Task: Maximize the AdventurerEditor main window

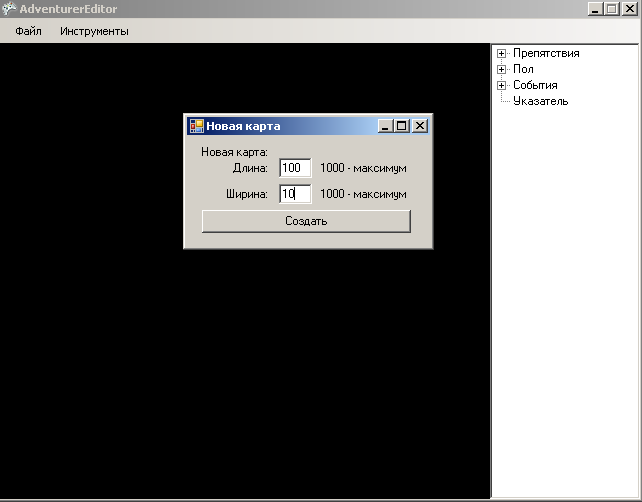Action: [612, 9]
